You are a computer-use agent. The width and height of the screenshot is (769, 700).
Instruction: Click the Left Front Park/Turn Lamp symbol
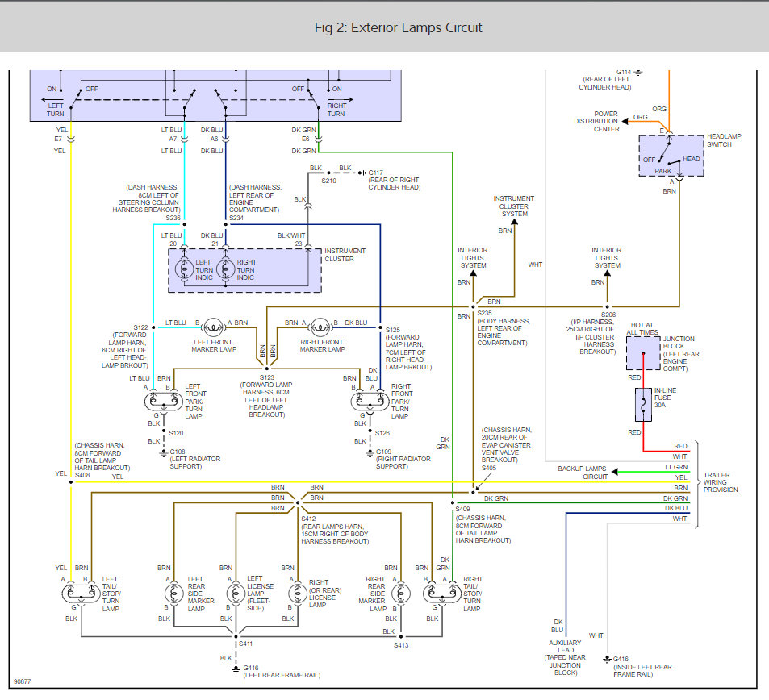click(x=163, y=402)
